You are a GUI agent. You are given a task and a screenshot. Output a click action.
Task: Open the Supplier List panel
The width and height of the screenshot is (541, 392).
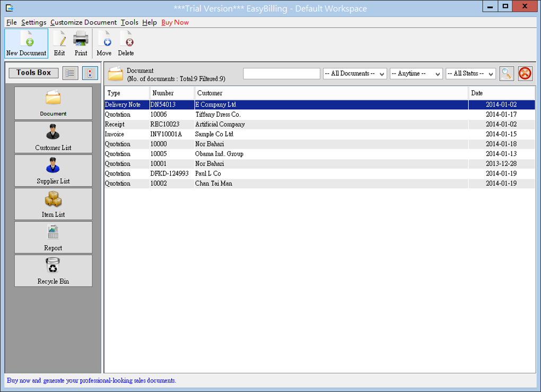point(53,170)
